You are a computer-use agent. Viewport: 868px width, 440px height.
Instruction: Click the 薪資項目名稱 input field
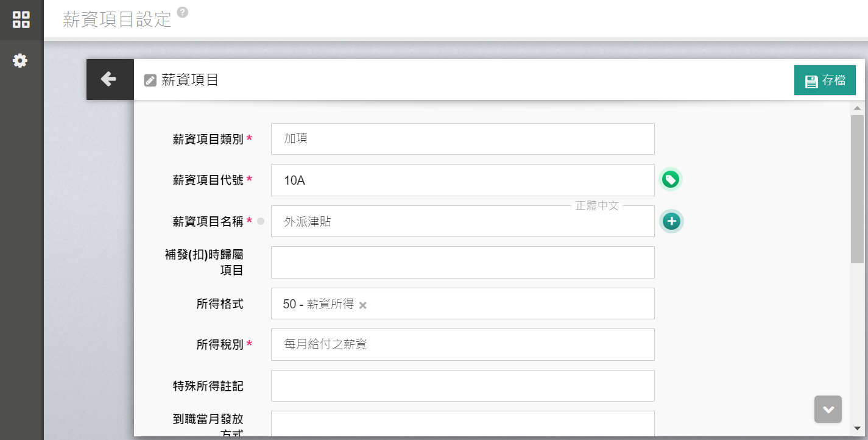pos(462,222)
